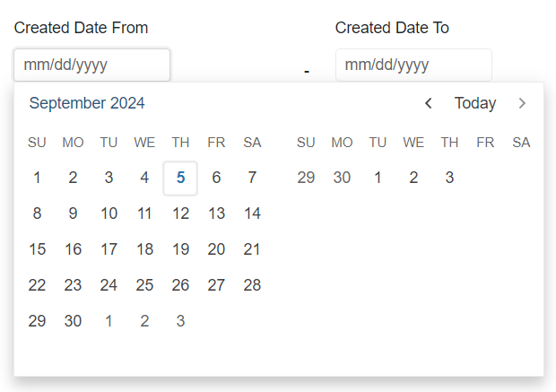Choose September 17 in the calendar

109,249
